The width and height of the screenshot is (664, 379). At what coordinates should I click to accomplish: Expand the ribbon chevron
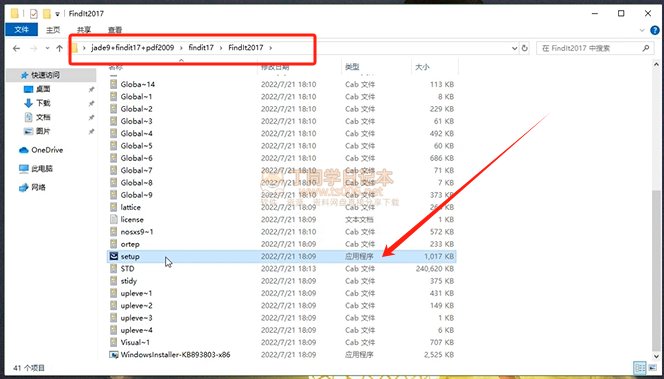point(642,30)
